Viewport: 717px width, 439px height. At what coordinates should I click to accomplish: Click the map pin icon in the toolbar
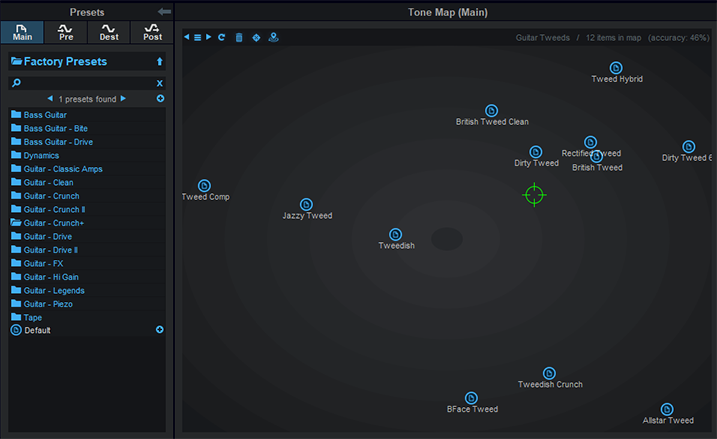tap(273, 37)
